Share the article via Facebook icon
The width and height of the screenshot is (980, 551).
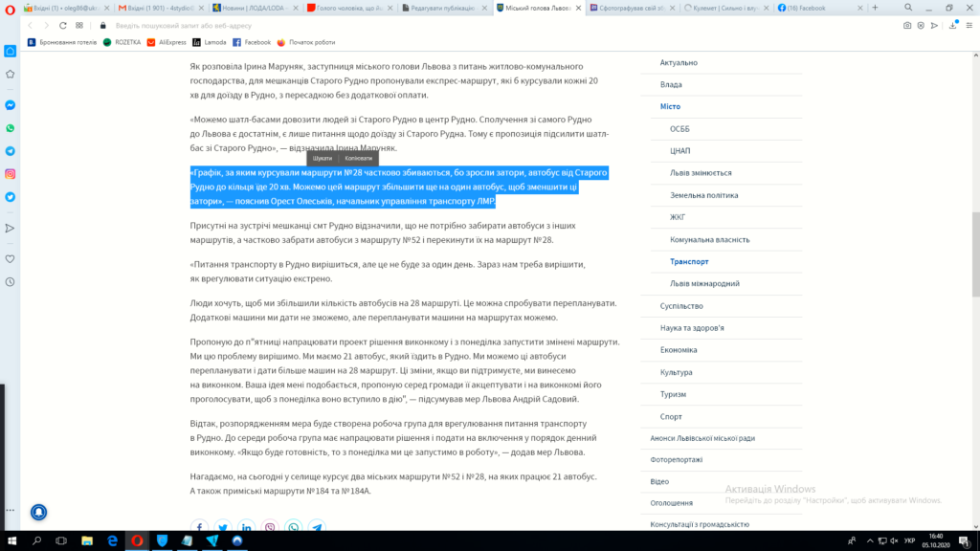point(199,527)
